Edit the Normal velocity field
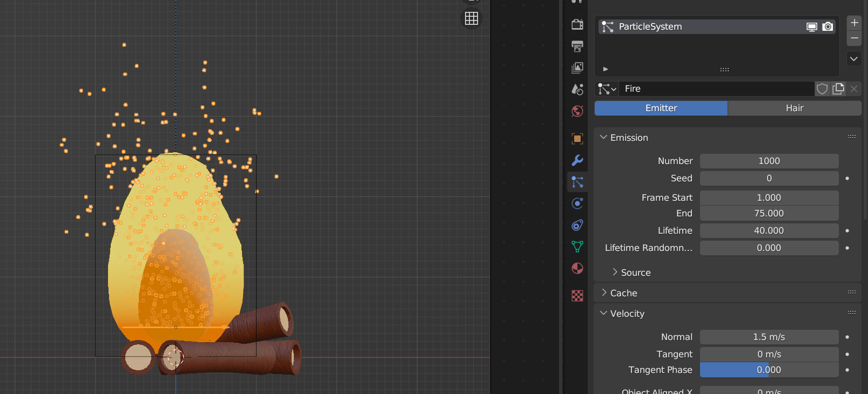 point(769,337)
